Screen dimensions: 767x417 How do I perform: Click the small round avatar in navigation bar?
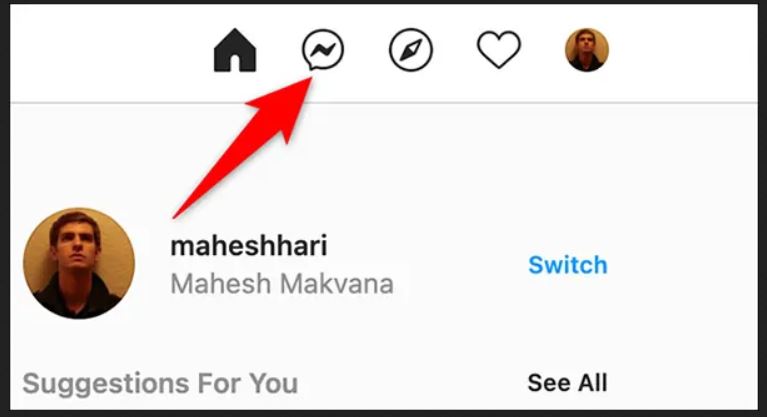coord(587,50)
